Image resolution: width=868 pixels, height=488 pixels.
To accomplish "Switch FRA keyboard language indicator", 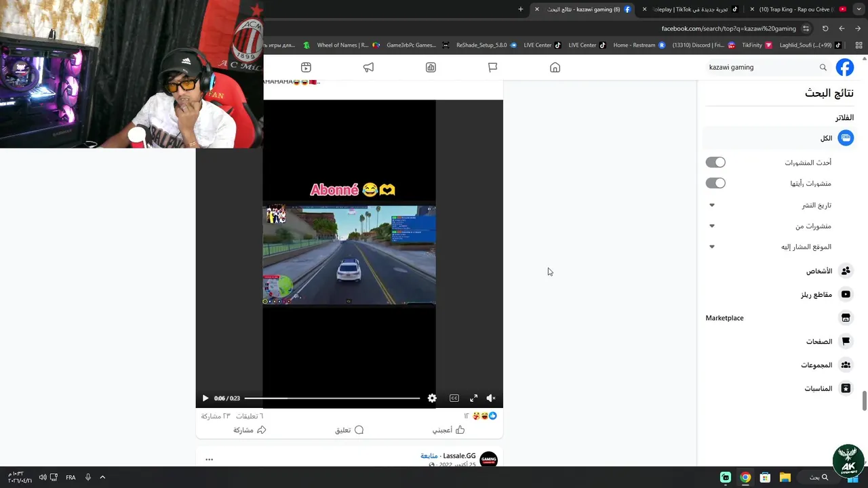I will point(71,477).
